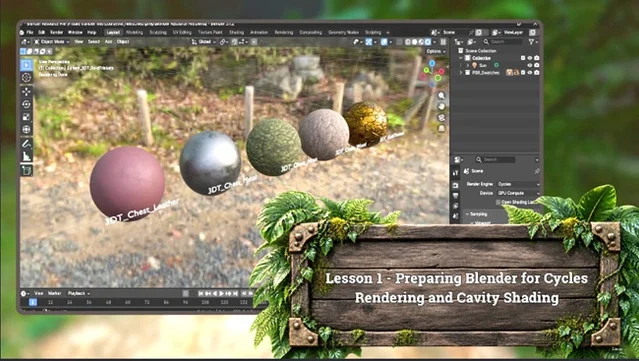Open the Playback dropdown in timeline
Viewport: 639px width, 361px height.
79,293
